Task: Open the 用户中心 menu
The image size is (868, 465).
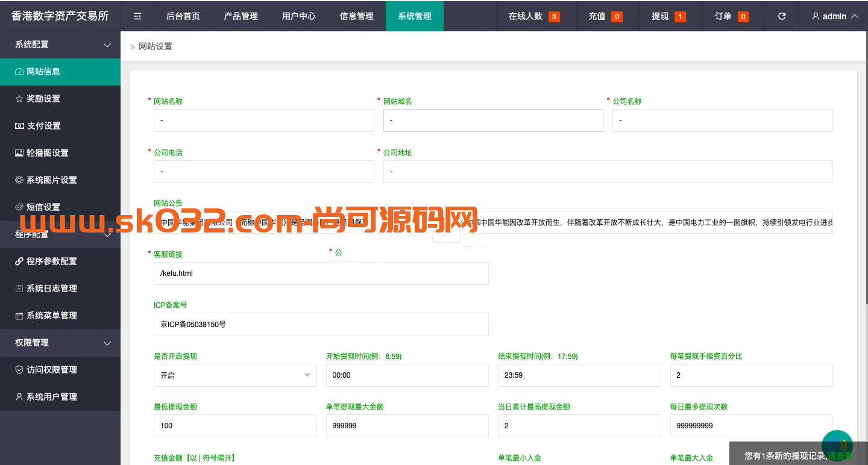Action: (x=299, y=16)
